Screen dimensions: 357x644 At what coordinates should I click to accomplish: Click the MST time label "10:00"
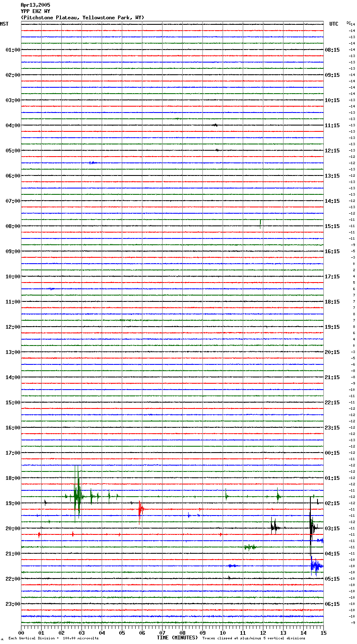click(x=13, y=277)
